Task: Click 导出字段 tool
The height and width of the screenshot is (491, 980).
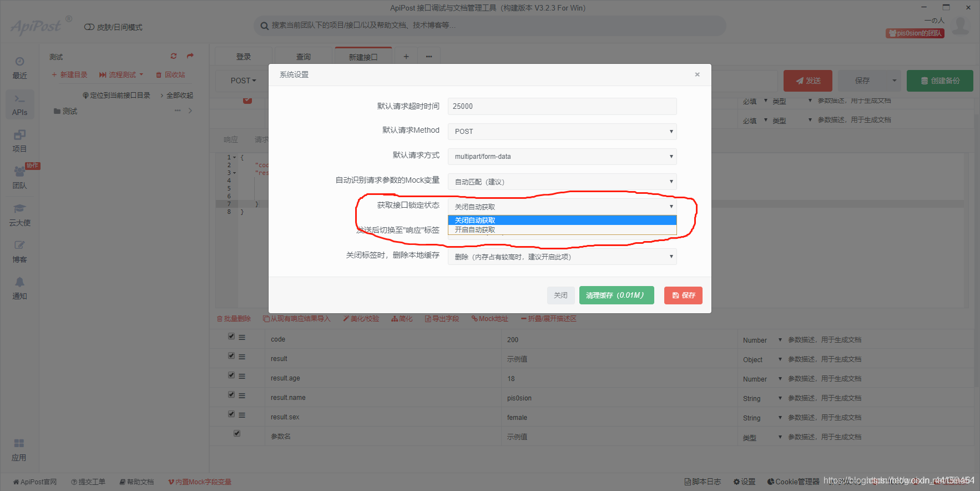Action: [442, 319]
